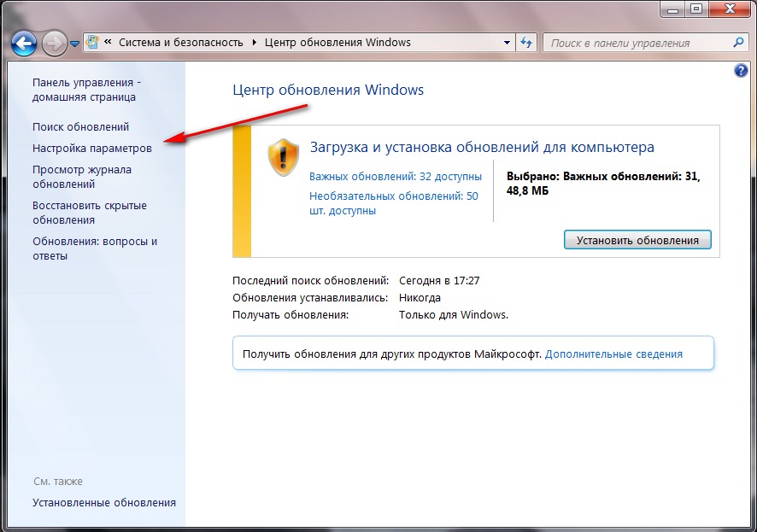757x532 pixels.
Task: Close the Windows Update window
Action: coord(729,9)
